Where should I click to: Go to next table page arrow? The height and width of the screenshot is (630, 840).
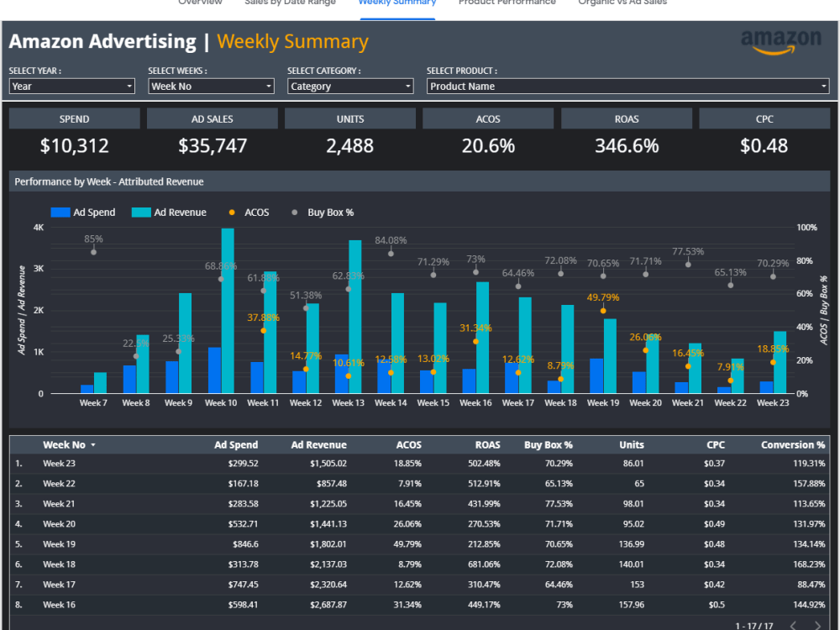[x=817, y=625]
